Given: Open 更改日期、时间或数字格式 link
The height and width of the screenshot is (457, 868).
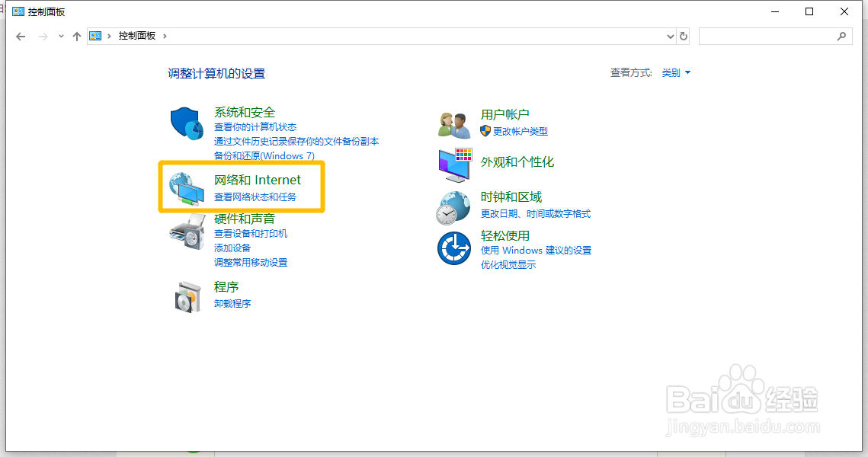Looking at the screenshot, I should click(x=535, y=213).
